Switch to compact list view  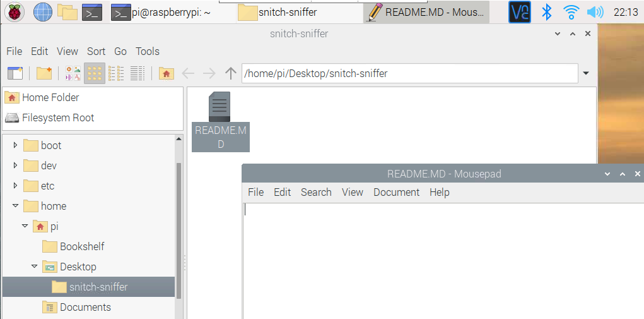tap(116, 73)
